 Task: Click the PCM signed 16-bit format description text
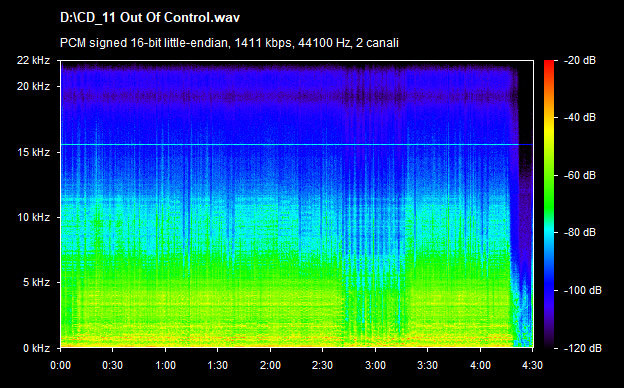[x=229, y=43]
